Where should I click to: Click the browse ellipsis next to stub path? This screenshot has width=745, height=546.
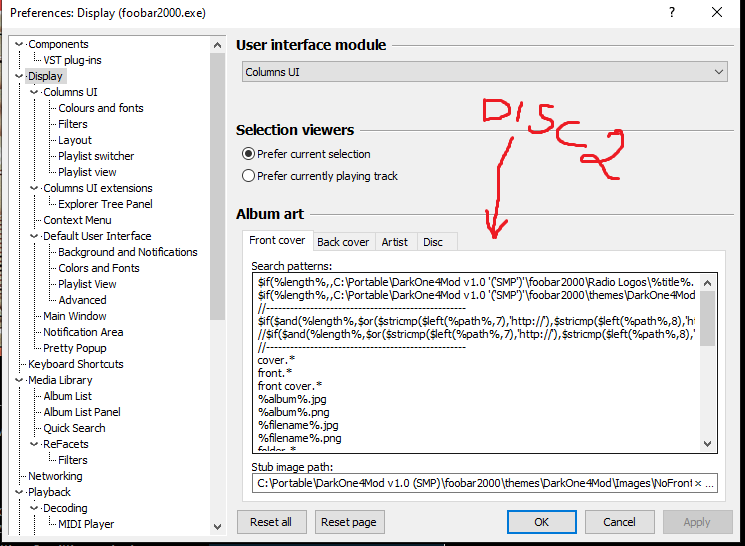709,483
